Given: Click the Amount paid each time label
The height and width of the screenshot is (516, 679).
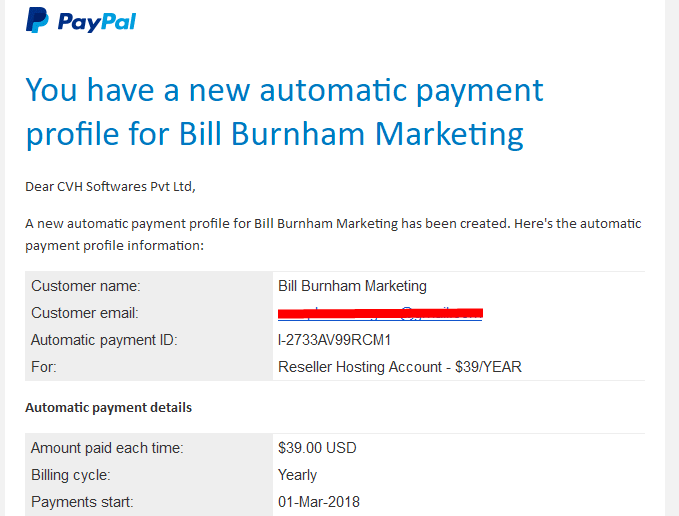Looking at the screenshot, I should coord(107,448).
